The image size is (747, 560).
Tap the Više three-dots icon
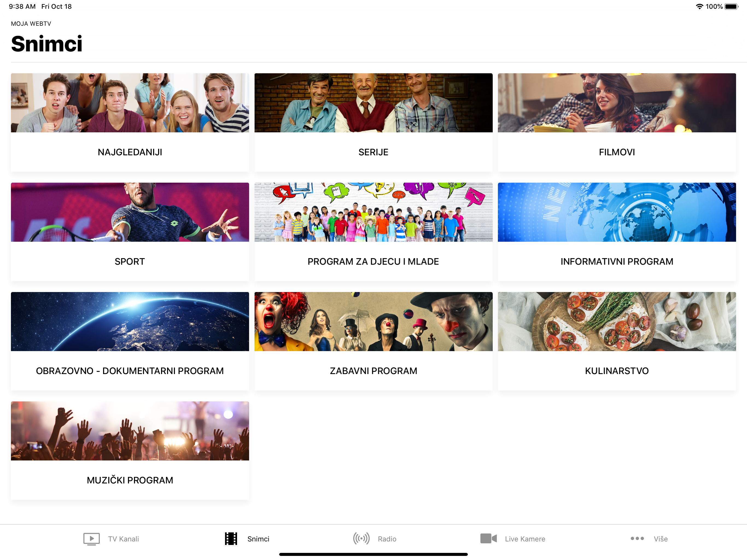point(637,538)
